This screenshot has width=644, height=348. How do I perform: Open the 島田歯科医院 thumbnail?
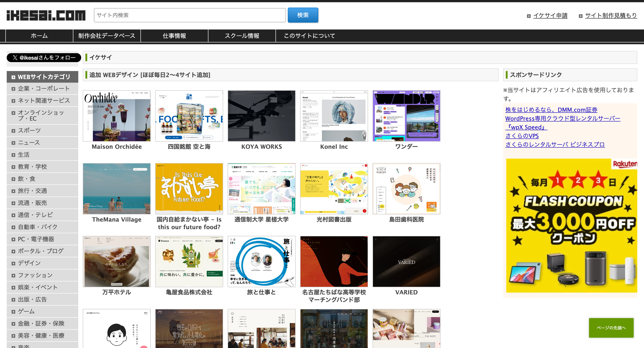point(407,189)
